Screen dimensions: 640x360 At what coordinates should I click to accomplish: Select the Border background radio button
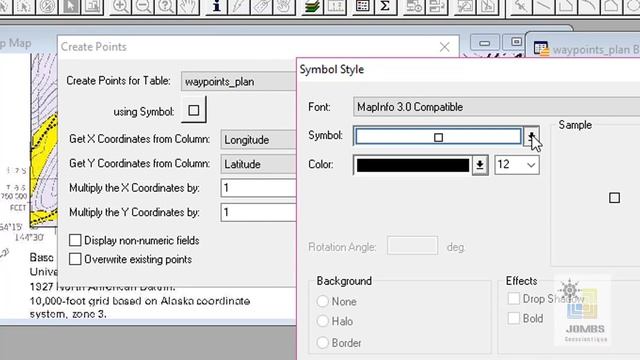point(322,342)
